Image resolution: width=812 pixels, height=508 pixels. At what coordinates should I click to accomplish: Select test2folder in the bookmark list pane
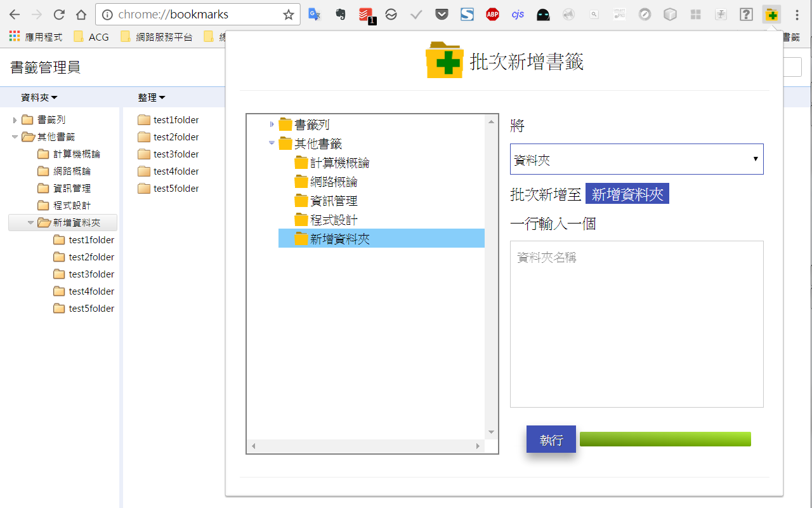pyautogui.click(x=169, y=137)
